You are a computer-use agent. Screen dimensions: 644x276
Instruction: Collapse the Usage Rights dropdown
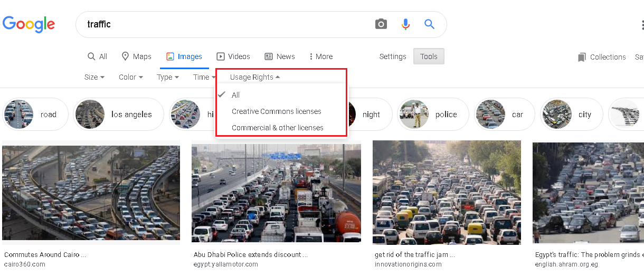pos(255,77)
